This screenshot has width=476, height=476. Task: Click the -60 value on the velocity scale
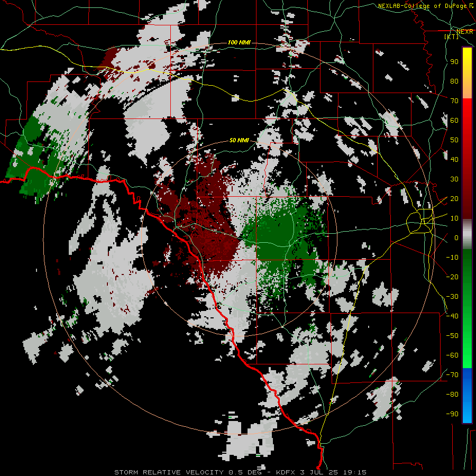pyautogui.click(x=452, y=355)
